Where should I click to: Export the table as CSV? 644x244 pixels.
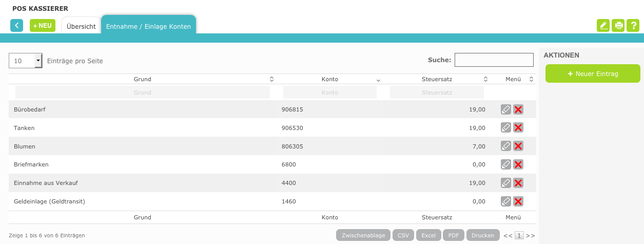[403, 235]
